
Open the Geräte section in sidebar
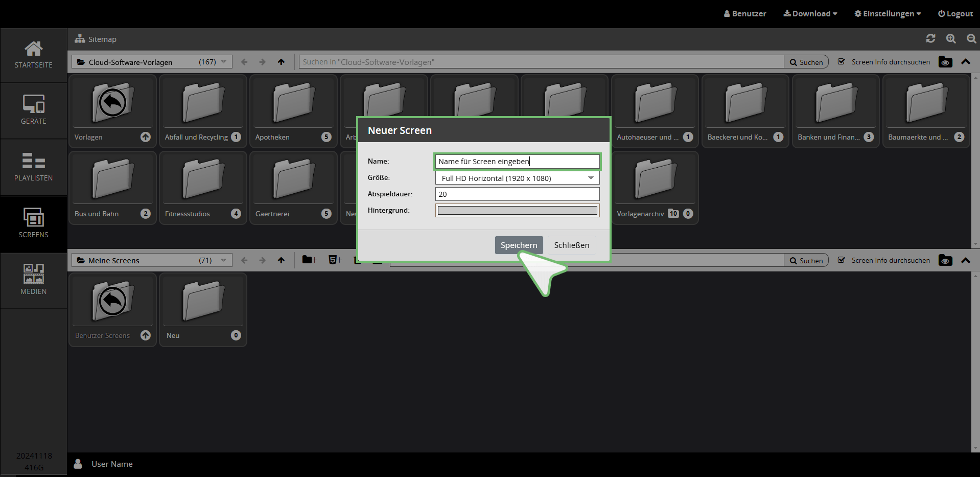click(33, 110)
